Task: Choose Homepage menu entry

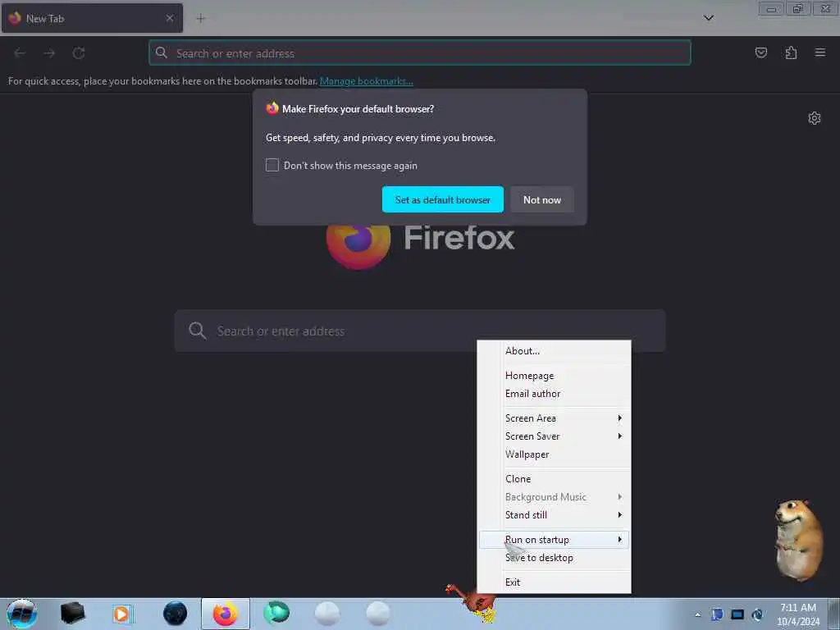Action: 554,376
